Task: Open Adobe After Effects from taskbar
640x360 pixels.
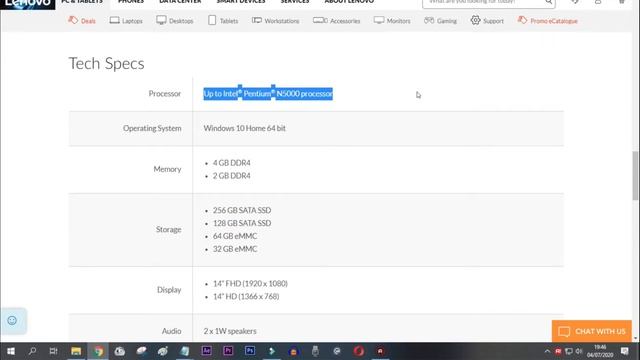Action: [207, 351]
